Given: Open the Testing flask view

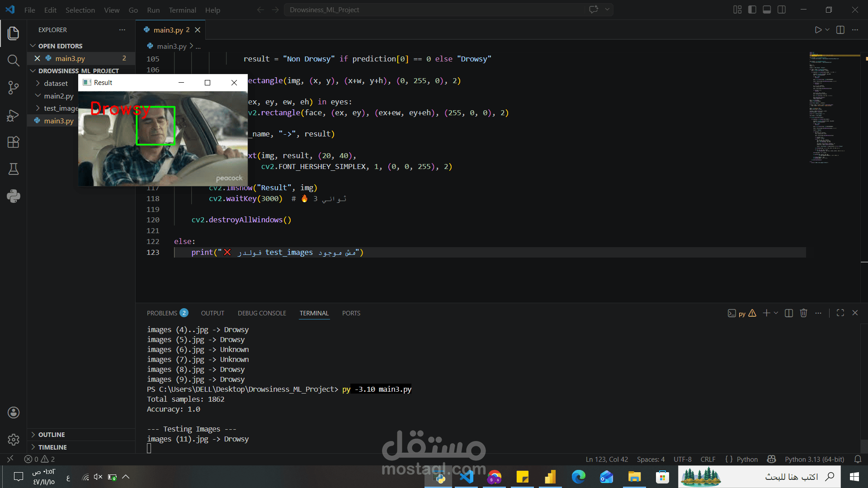Looking at the screenshot, I should 14,169.
